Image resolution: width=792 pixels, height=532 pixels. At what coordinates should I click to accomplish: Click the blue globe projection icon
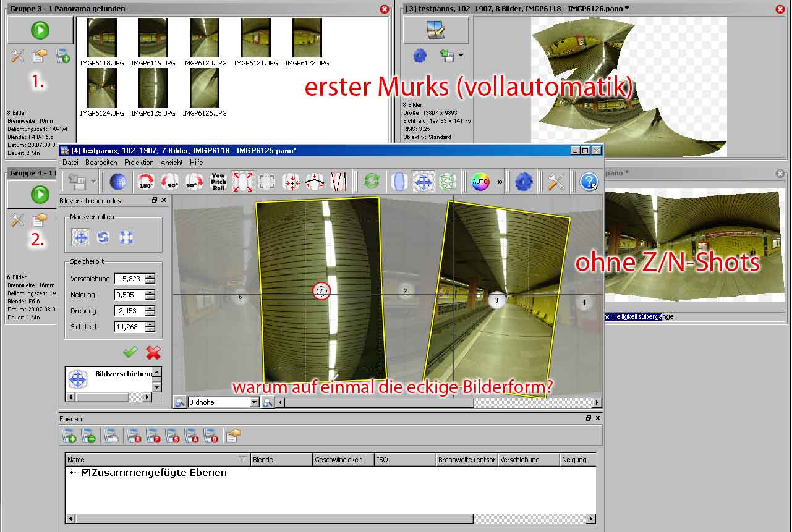coord(119,182)
